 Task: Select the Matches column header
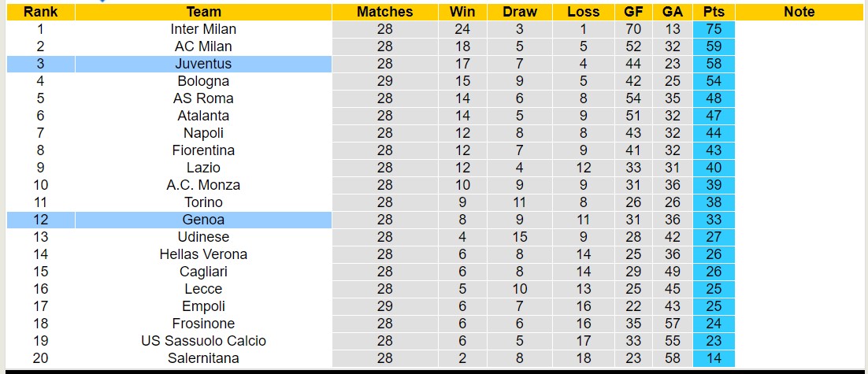tap(384, 12)
